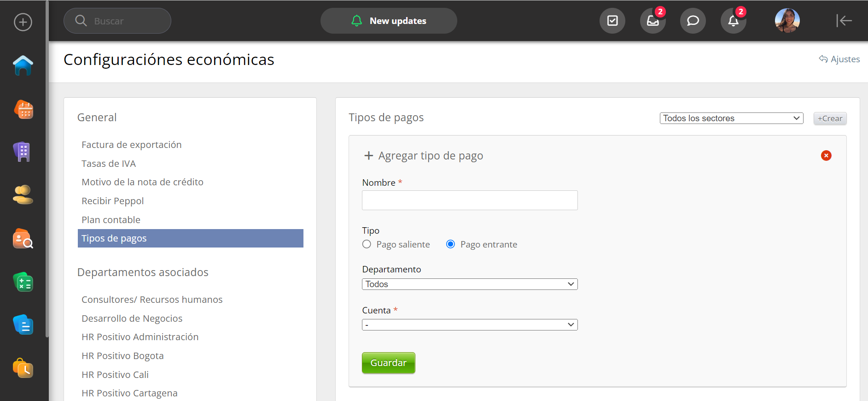Click the Nombre text input field
Screen dimensions: 868x401
click(x=470, y=200)
